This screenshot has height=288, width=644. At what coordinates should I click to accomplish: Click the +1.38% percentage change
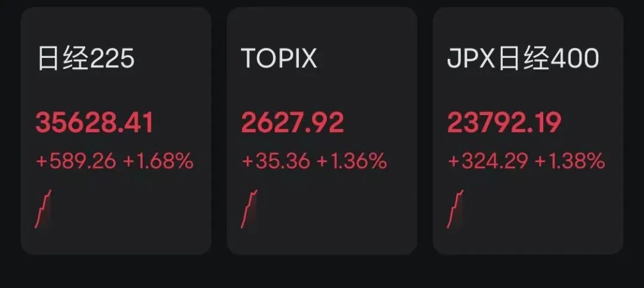tap(569, 161)
